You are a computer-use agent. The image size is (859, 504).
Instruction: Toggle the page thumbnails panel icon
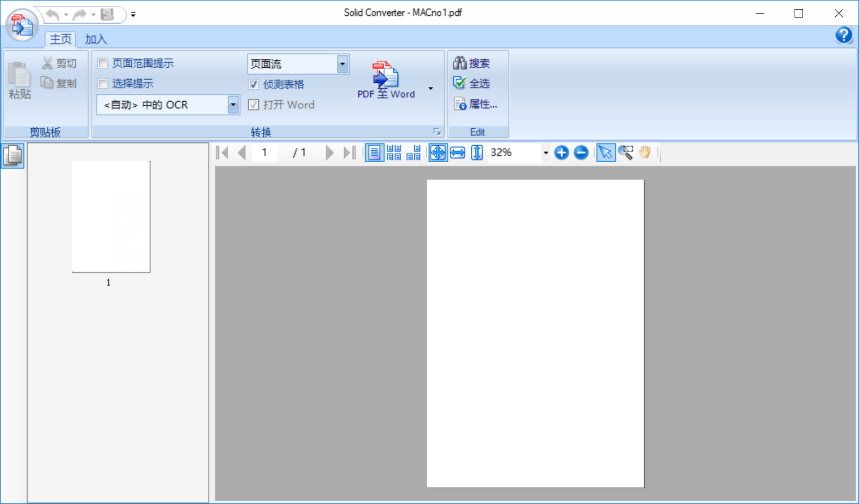click(12, 155)
